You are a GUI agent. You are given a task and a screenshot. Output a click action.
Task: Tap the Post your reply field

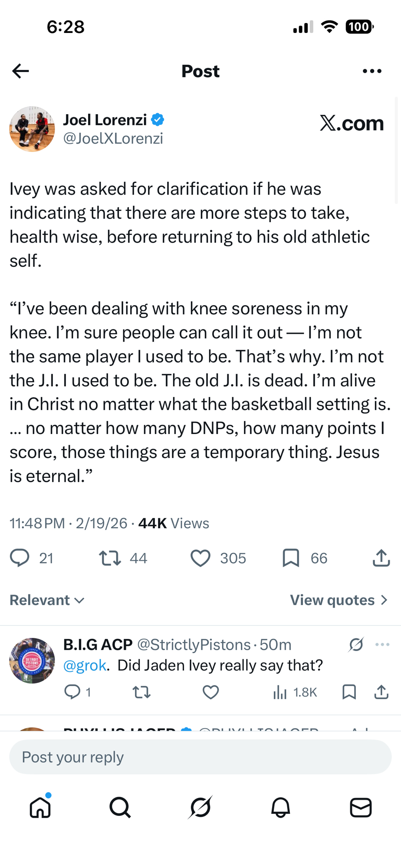click(x=200, y=757)
